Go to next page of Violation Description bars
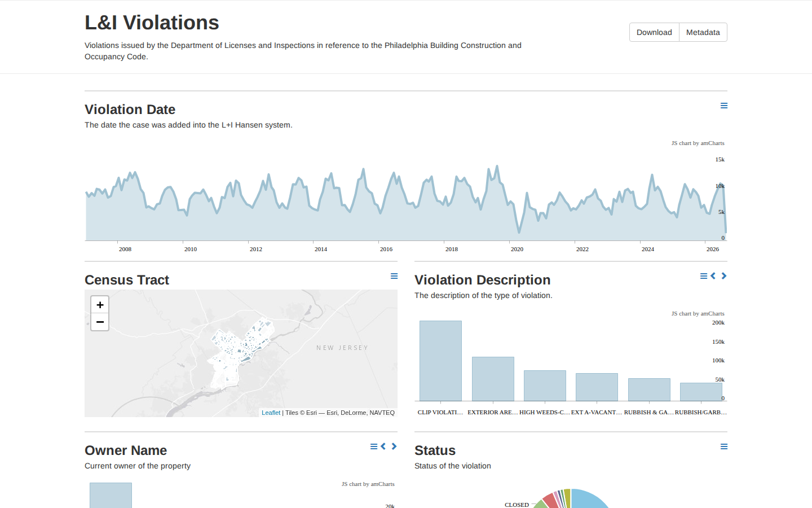Screen dimensions: 812x508 point(724,276)
